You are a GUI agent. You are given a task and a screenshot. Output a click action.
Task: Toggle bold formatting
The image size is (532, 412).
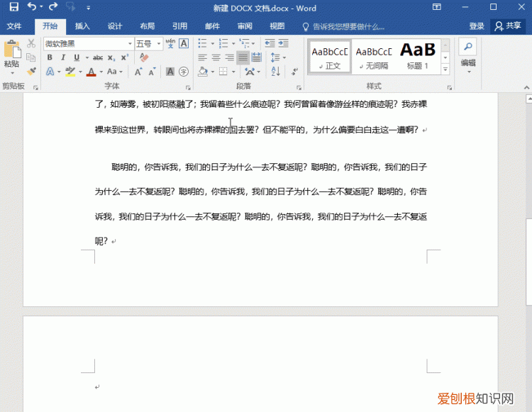click(50, 57)
